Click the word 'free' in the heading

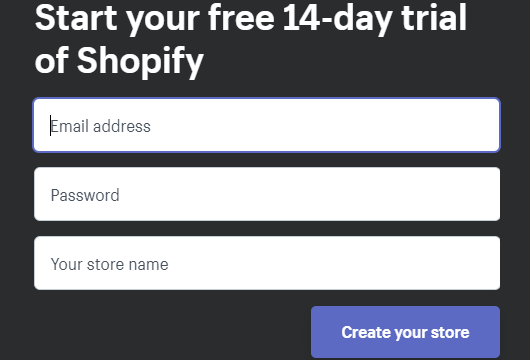[x=241, y=17]
